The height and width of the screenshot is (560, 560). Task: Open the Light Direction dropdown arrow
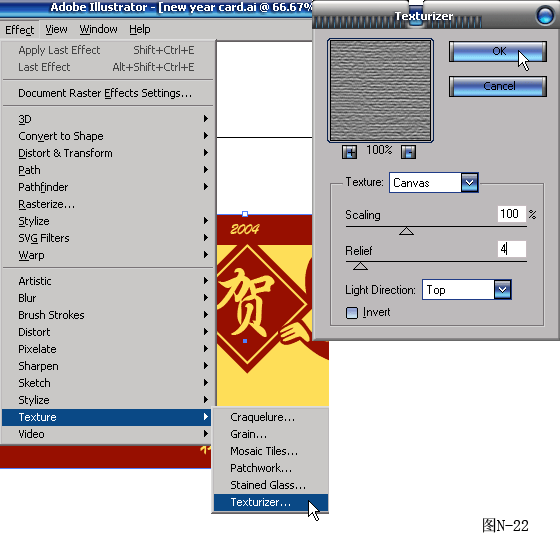click(502, 290)
